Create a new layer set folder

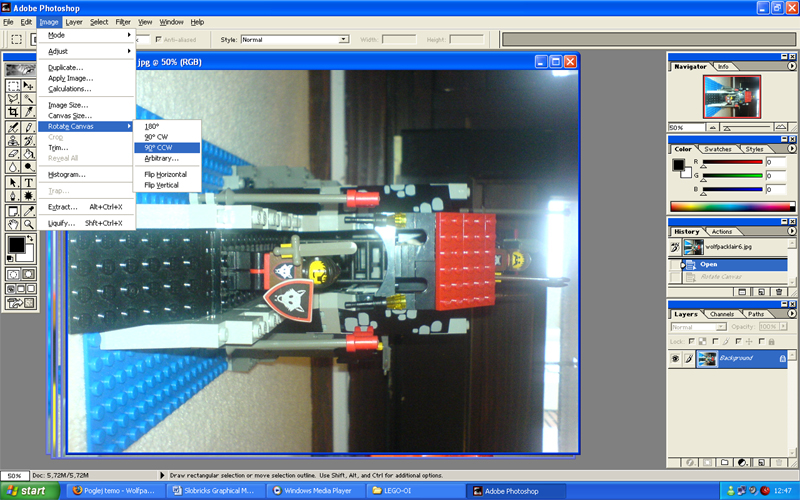[x=724, y=462]
